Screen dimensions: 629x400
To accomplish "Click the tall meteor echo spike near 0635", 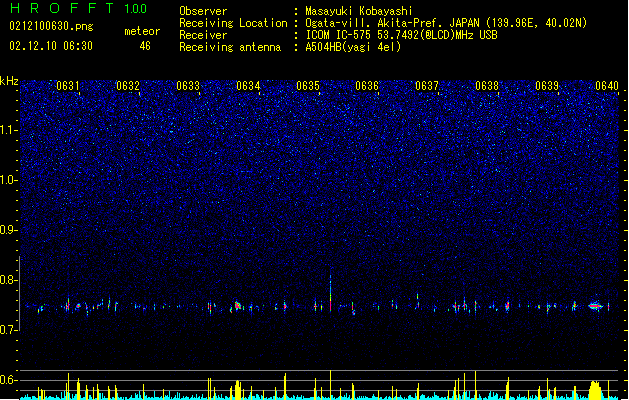I will pos(331,293).
